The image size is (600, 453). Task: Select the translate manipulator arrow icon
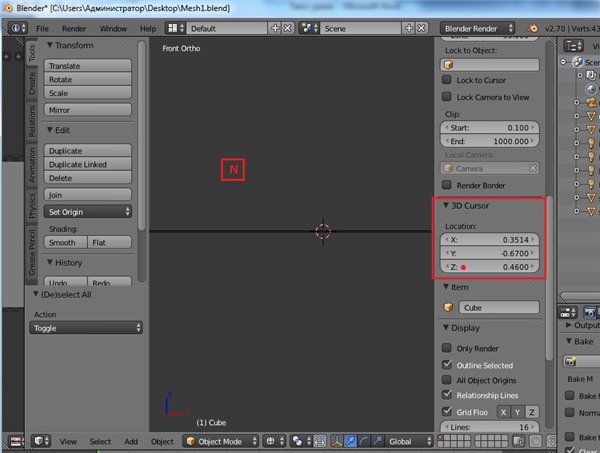pos(349,441)
